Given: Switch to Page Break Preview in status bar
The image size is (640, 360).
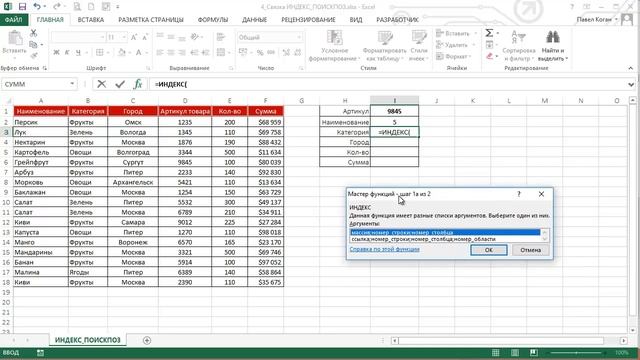Looking at the screenshot, I should [533, 353].
